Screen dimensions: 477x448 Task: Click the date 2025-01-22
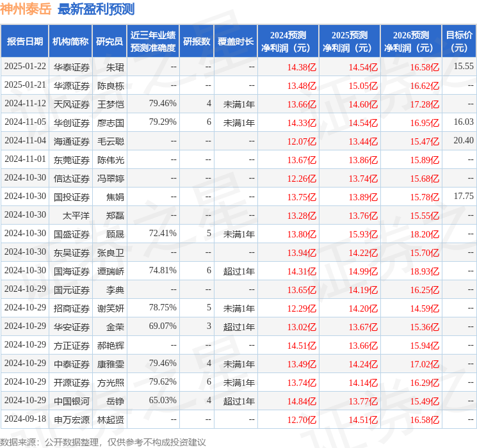(x=25, y=67)
